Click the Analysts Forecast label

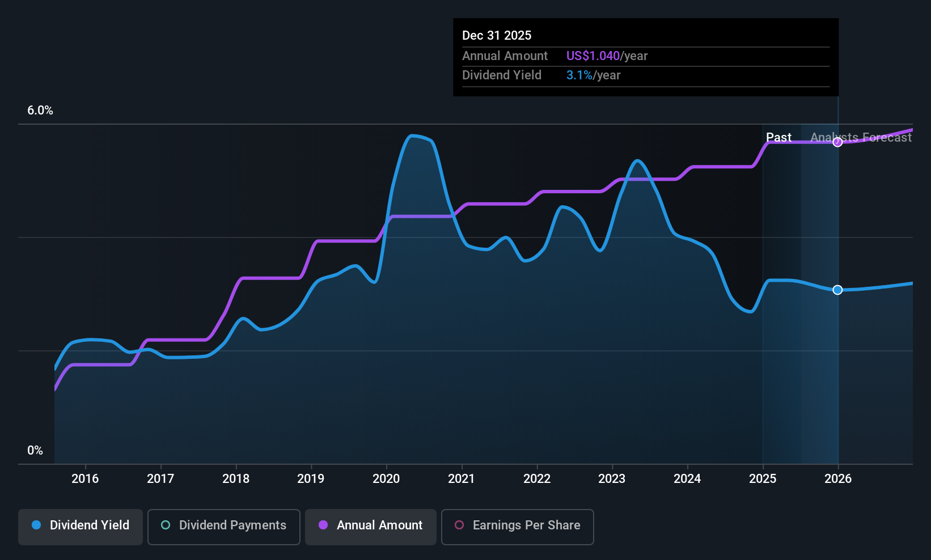tap(861, 138)
